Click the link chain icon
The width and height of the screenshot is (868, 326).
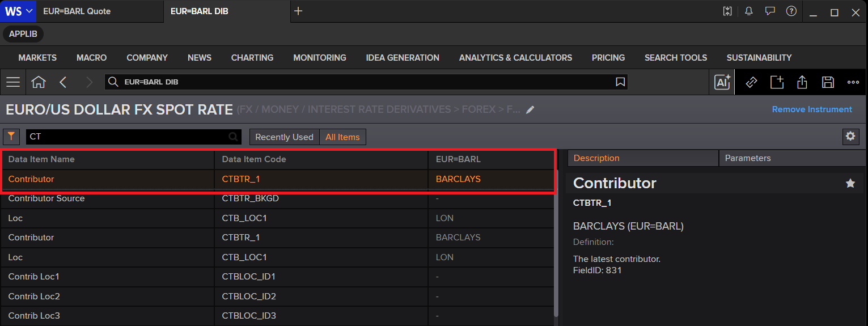coord(751,82)
